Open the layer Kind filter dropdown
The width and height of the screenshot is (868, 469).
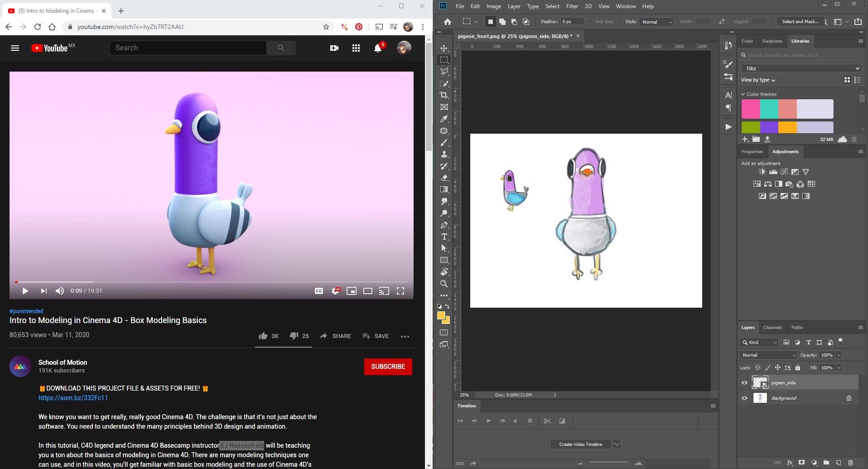click(x=759, y=343)
